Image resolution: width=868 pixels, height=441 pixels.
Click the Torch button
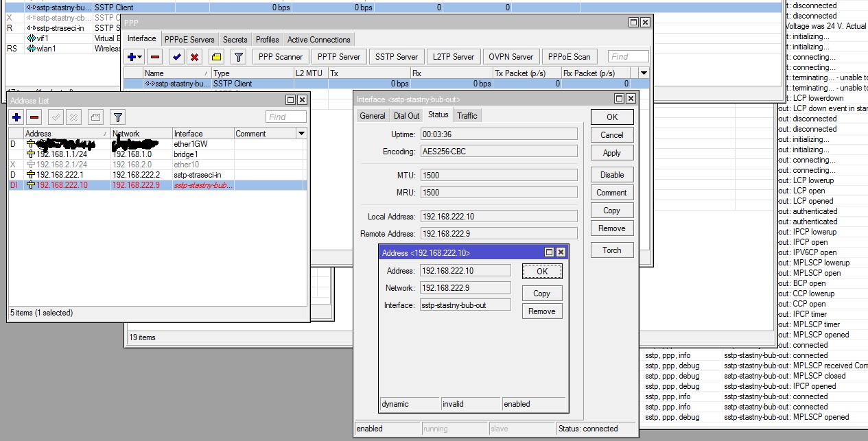(x=612, y=250)
